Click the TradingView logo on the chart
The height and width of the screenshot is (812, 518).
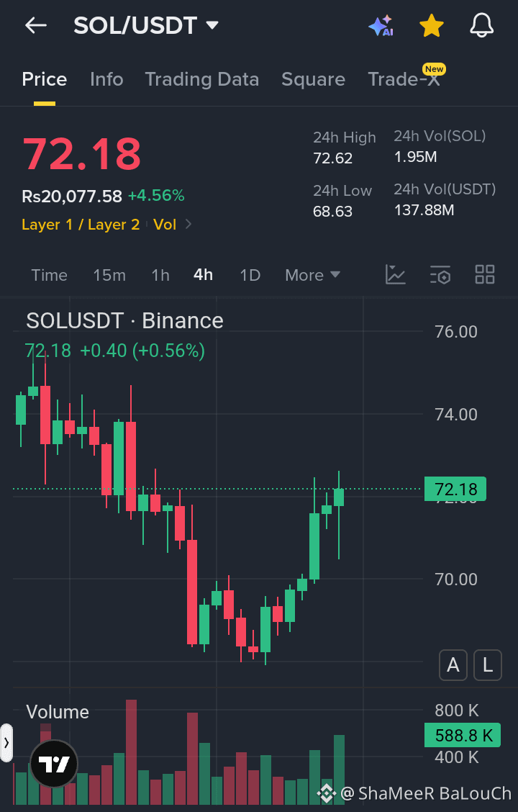tap(54, 763)
